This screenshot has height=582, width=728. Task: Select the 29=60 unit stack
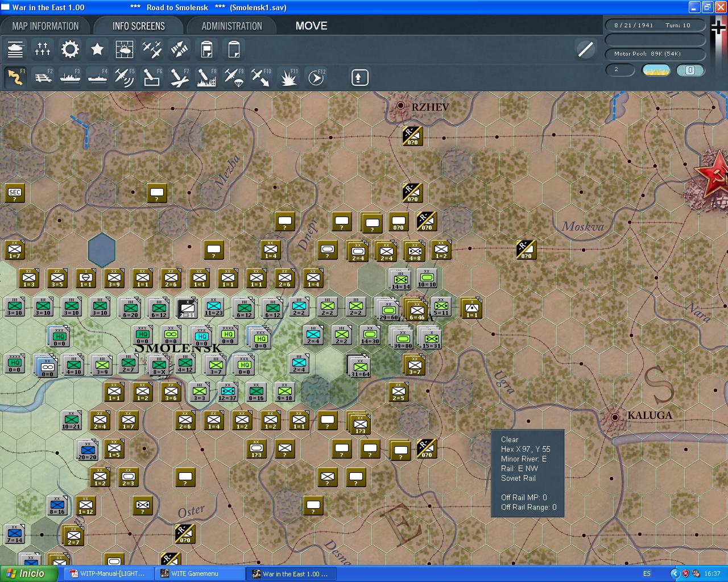pos(388,309)
